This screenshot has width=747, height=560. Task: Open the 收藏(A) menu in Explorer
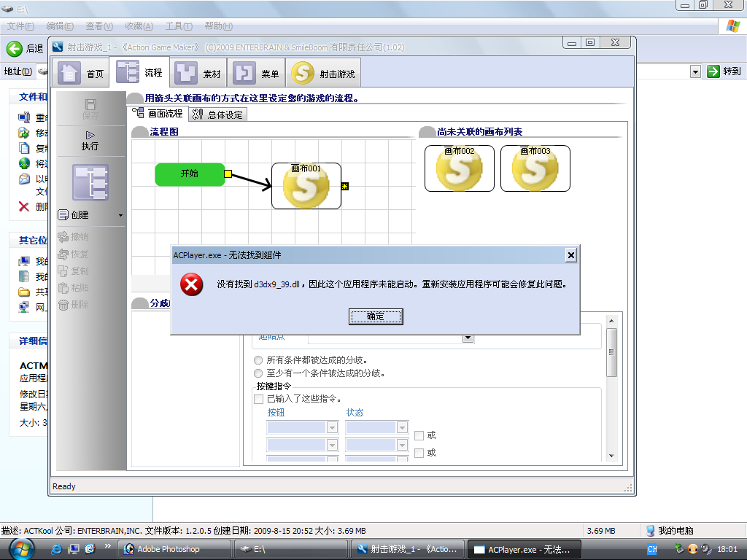point(139,26)
